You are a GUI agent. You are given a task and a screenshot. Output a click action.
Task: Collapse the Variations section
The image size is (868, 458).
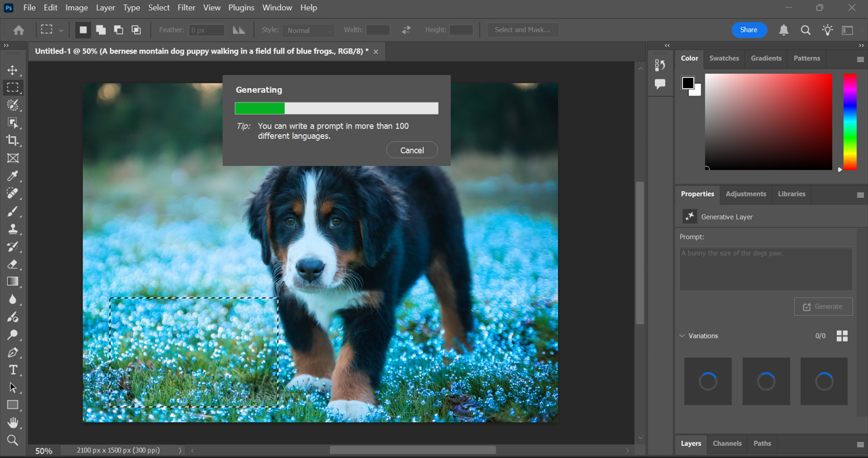tap(682, 336)
